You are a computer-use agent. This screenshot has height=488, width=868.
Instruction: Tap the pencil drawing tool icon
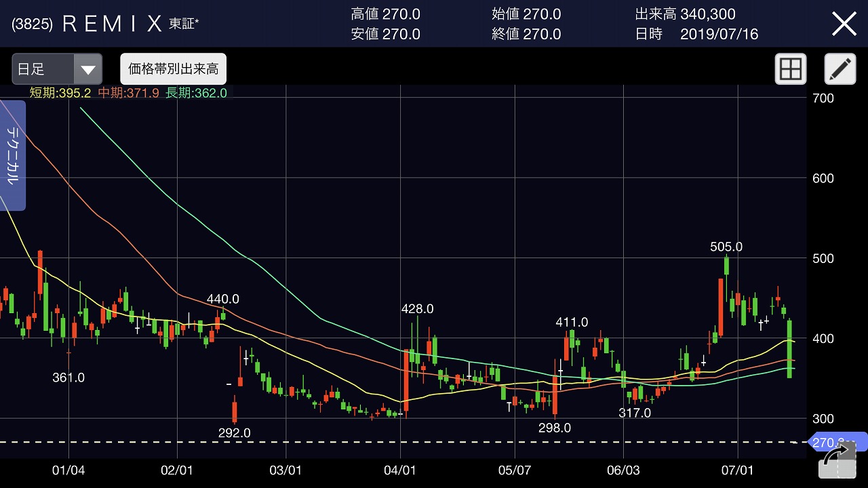pos(840,68)
